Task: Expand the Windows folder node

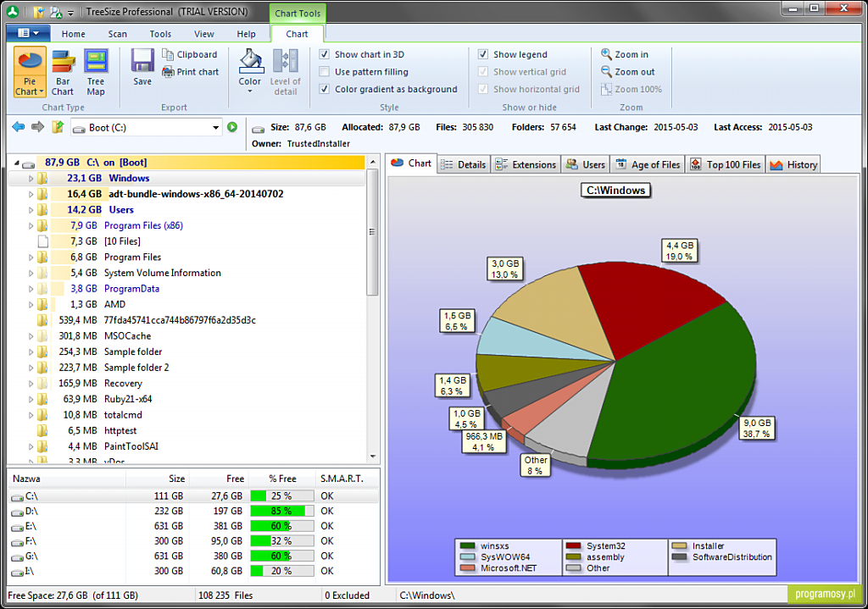Action: (x=31, y=178)
